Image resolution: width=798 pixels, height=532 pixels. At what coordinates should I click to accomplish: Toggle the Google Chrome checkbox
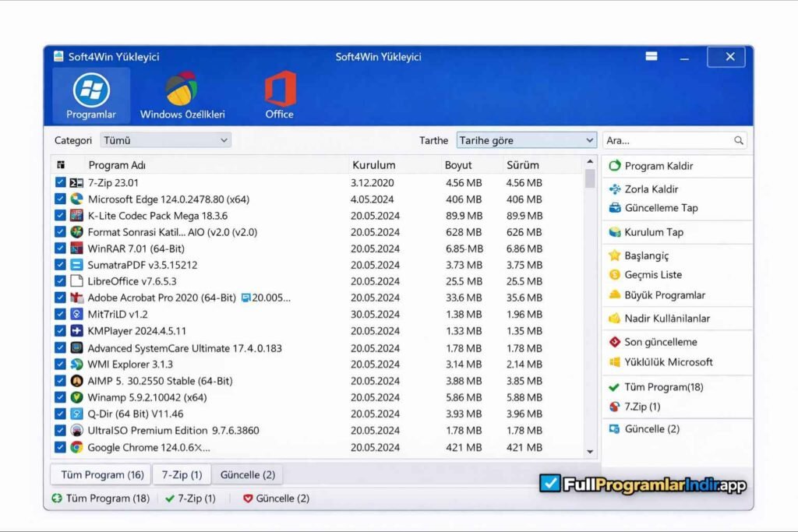click(x=60, y=448)
